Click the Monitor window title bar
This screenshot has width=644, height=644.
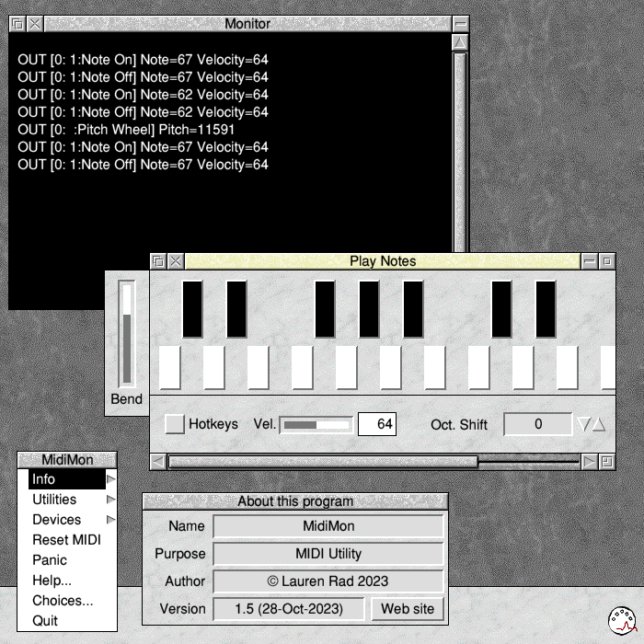[247, 24]
